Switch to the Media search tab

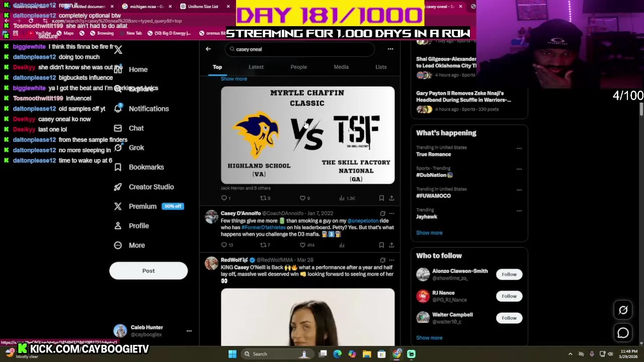tap(341, 67)
